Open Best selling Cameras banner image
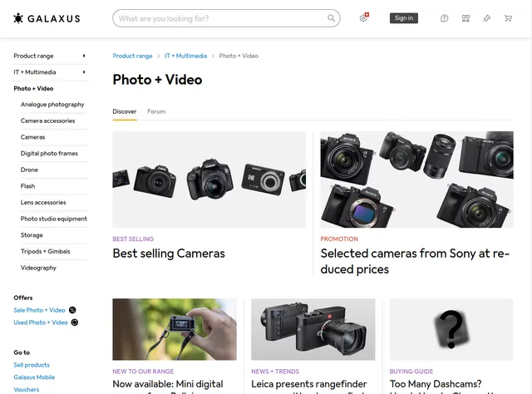 point(209,180)
